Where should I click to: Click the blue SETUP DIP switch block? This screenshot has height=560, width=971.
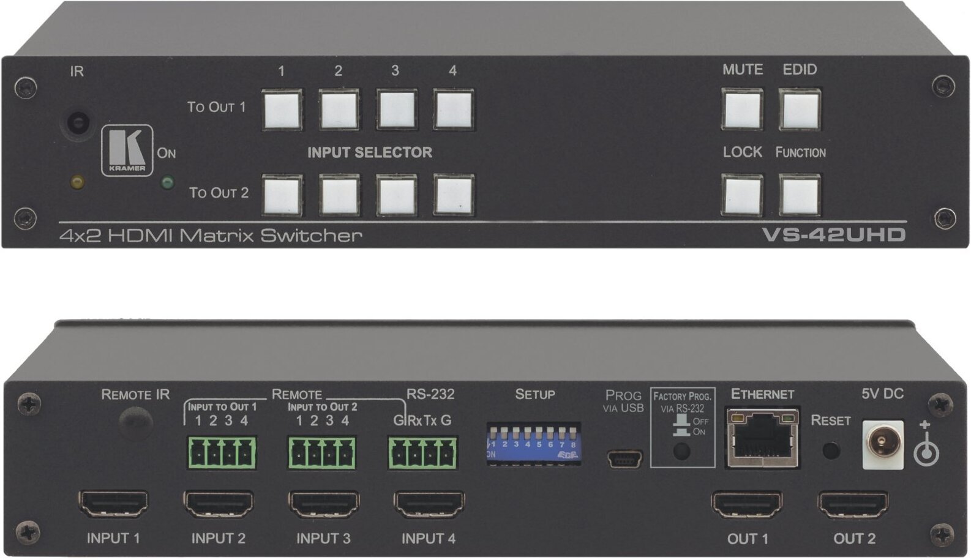click(x=533, y=446)
